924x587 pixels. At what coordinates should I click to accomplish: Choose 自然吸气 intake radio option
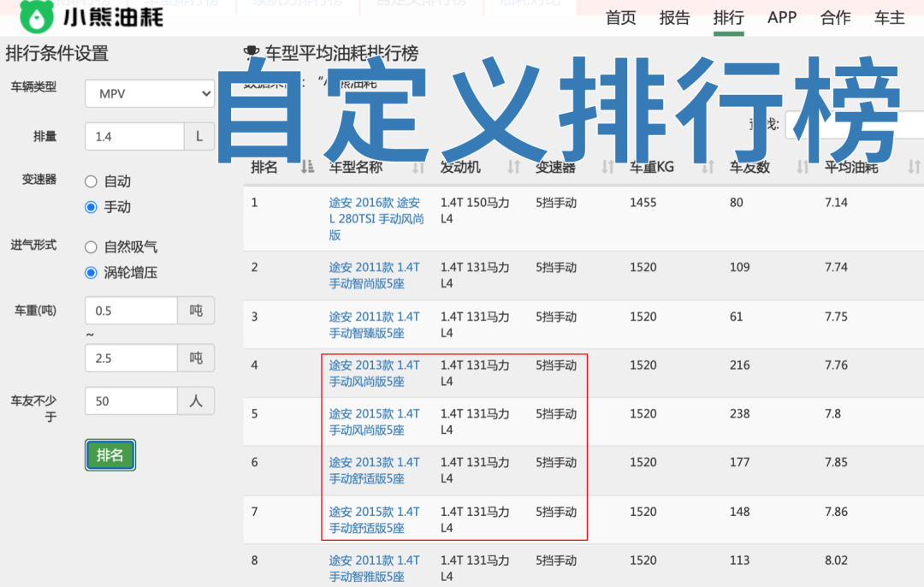point(91,247)
